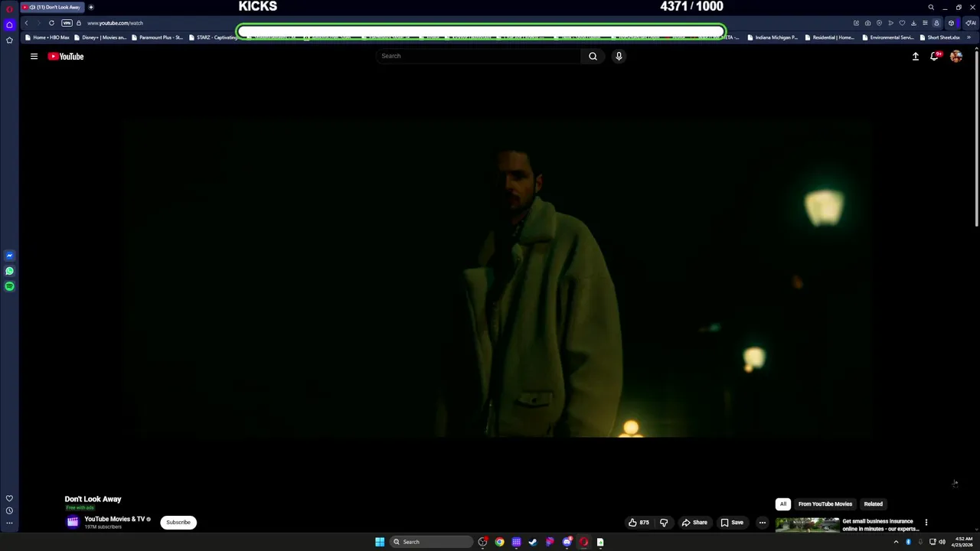The width and height of the screenshot is (980, 551).
Task: Click the YouTube search magnifier button
Action: (593, 56)
